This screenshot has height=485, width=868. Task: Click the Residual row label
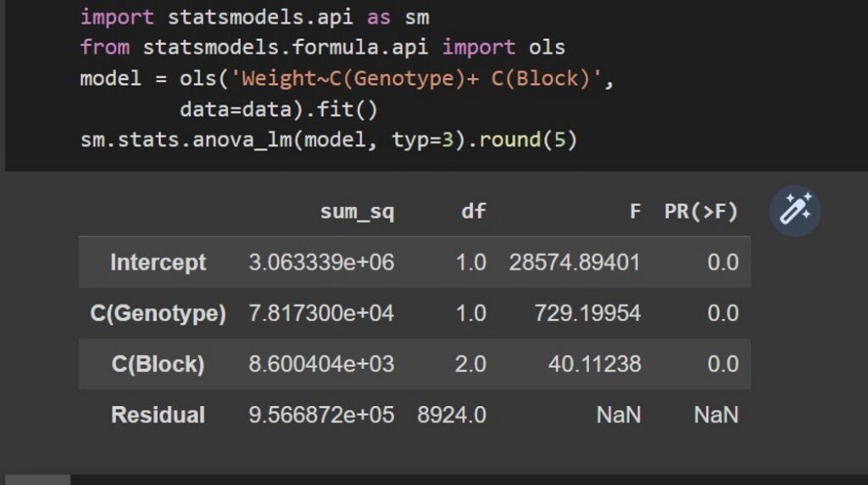(x=159, y=415)
